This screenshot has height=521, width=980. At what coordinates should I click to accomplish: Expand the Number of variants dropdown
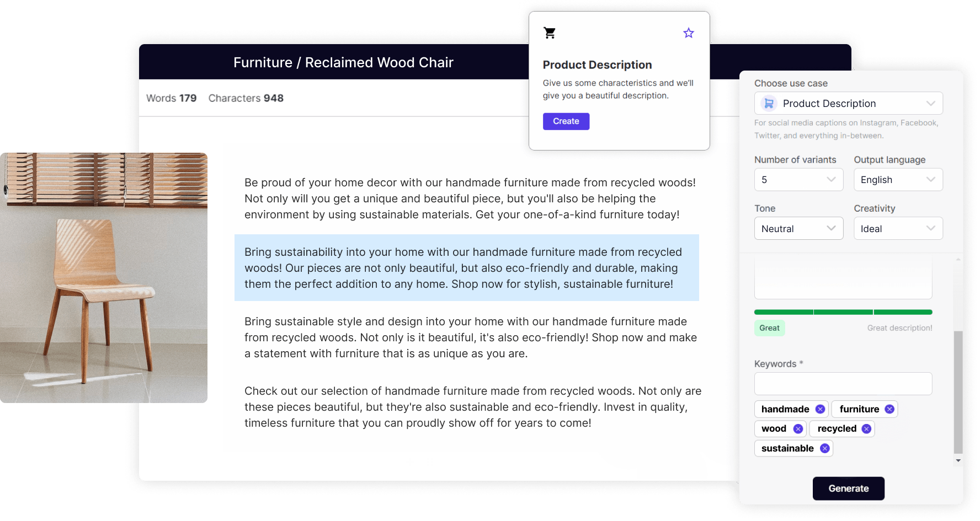pos(798,180)
